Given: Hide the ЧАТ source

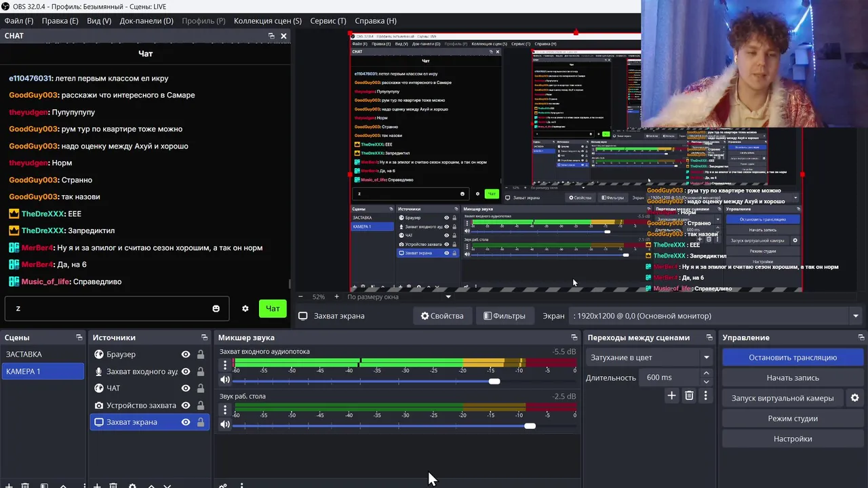Looking at the screenshot, I should click(x=186, y=388).
